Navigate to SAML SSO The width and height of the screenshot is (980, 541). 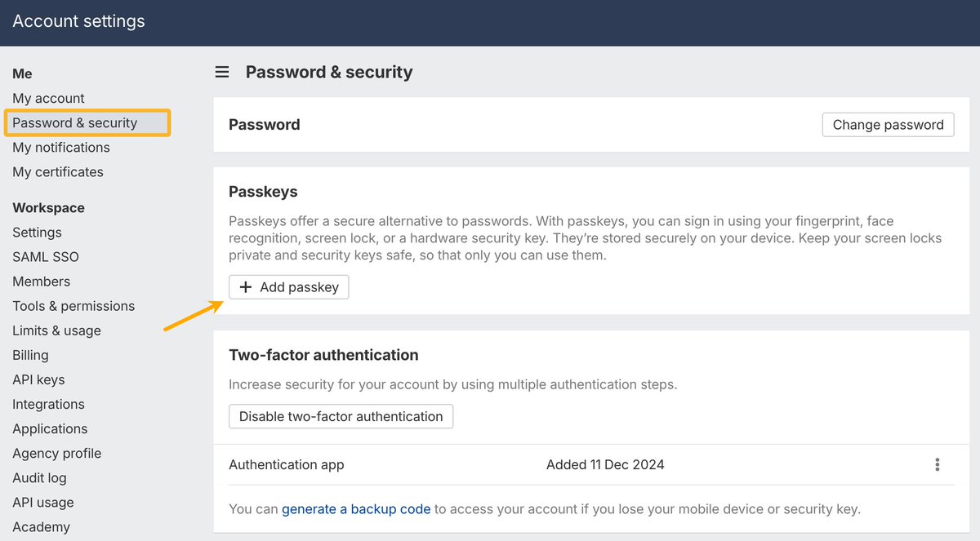click(x=46, y=257)
